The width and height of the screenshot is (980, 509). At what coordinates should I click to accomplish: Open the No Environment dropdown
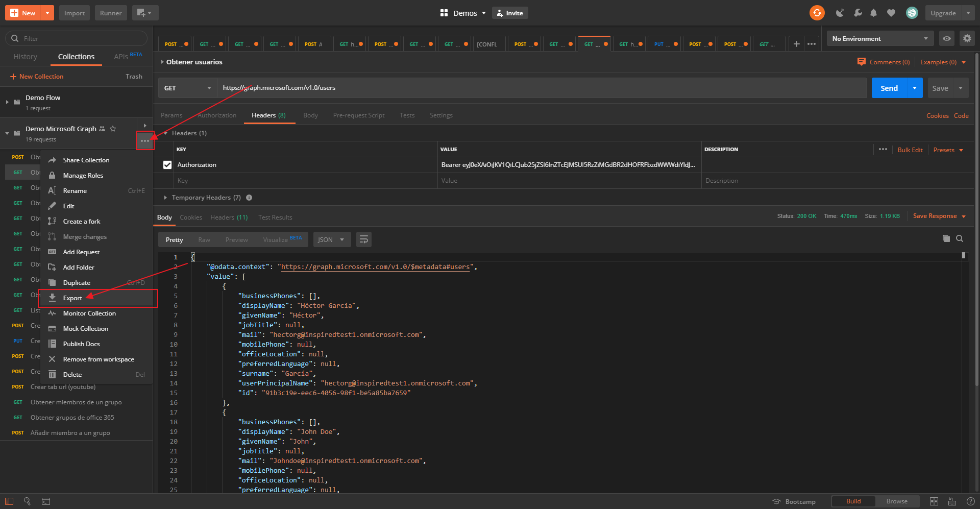pos(879,38)
